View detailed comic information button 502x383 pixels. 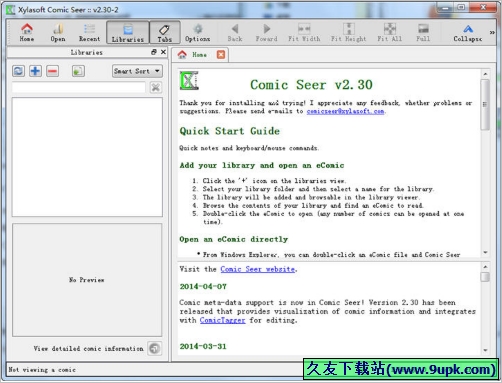pyautogui.click(x=155, y=349)
